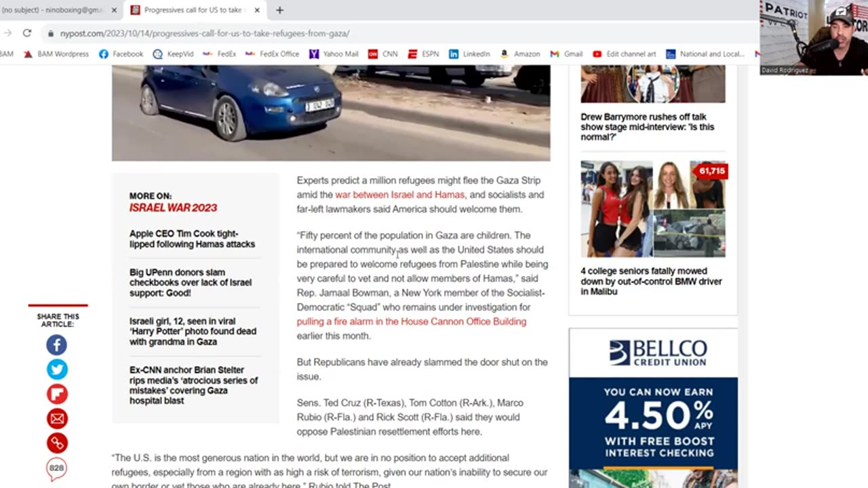Screen dimensions: 868x488
Task: Click the Drew Barrymore story thumbnail
Action: 652,84
